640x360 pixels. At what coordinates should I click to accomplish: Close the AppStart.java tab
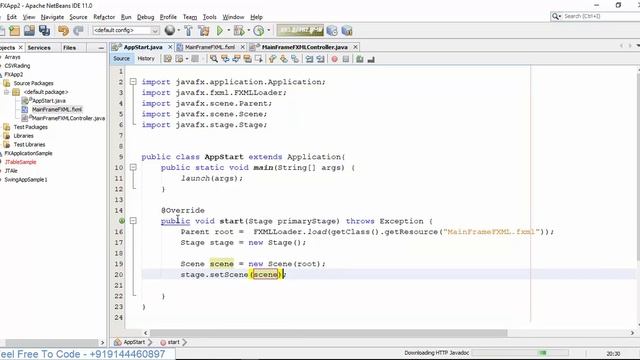click(x=170, y=47)
